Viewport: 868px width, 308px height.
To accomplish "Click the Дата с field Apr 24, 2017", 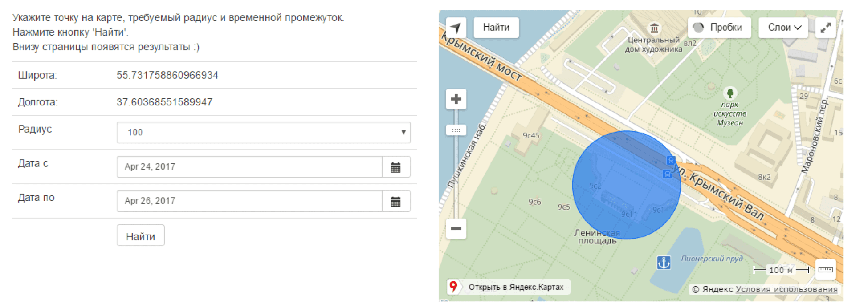I will pyautogui.click(x=249, y=167).
